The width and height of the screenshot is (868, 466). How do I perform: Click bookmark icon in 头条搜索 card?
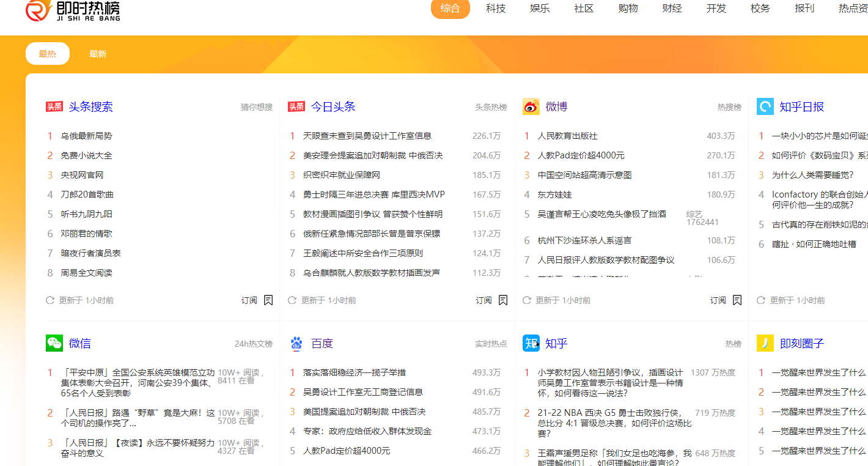268,300
